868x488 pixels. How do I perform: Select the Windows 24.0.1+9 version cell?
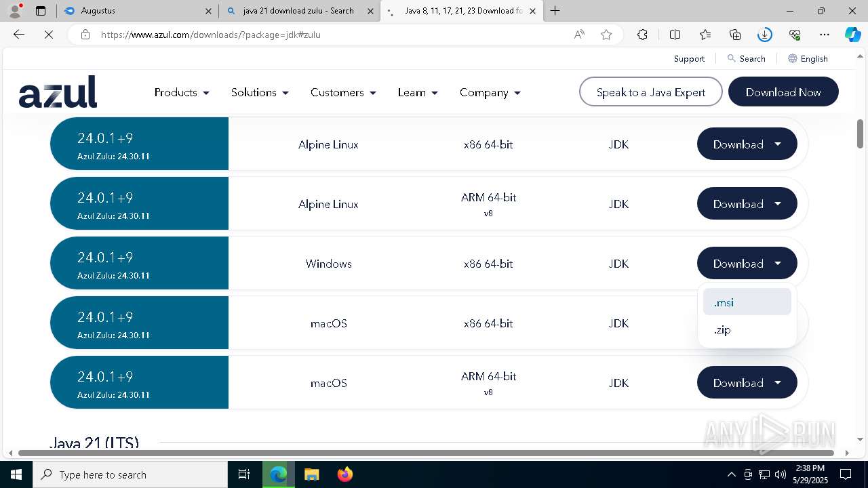(139, 264)
